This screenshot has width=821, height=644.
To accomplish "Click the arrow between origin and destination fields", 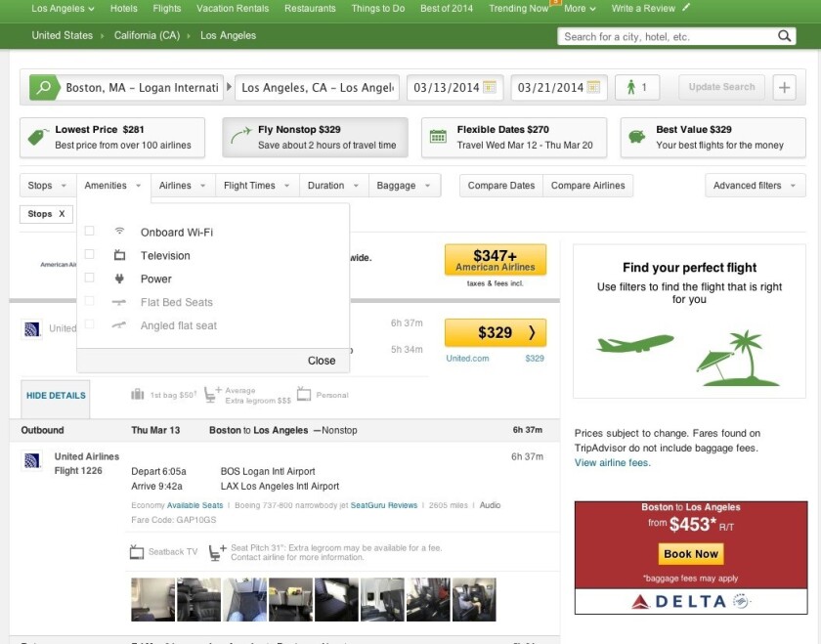I will (x=229, y=87).
